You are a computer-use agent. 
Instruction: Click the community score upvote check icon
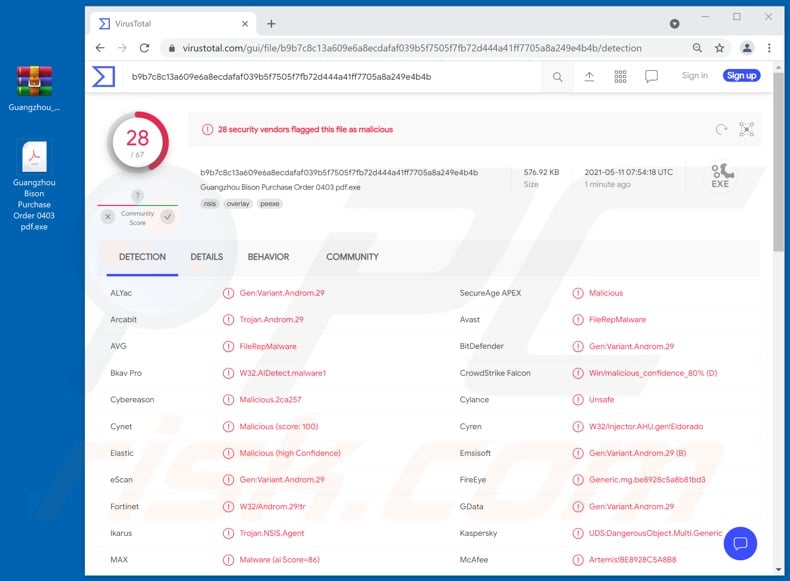(168, 217)
